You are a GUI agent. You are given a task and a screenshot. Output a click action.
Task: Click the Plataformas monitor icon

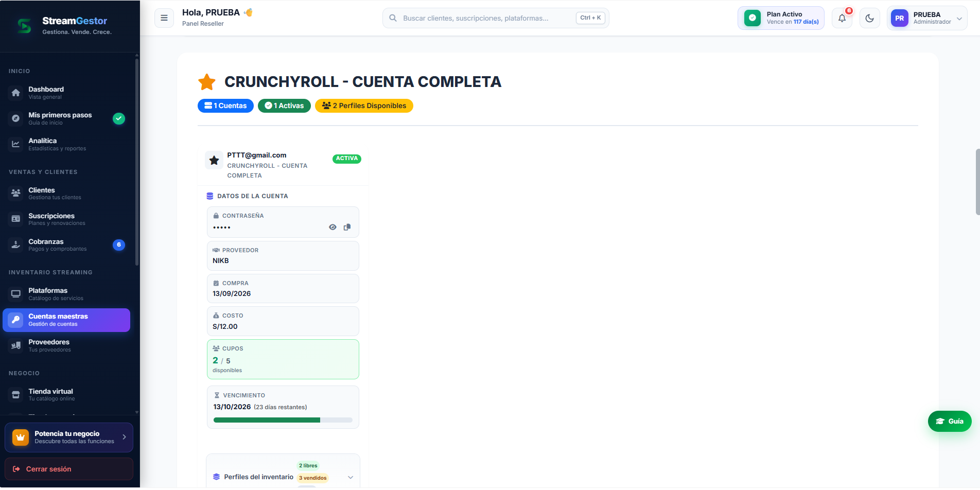click(x=16, y=294)
